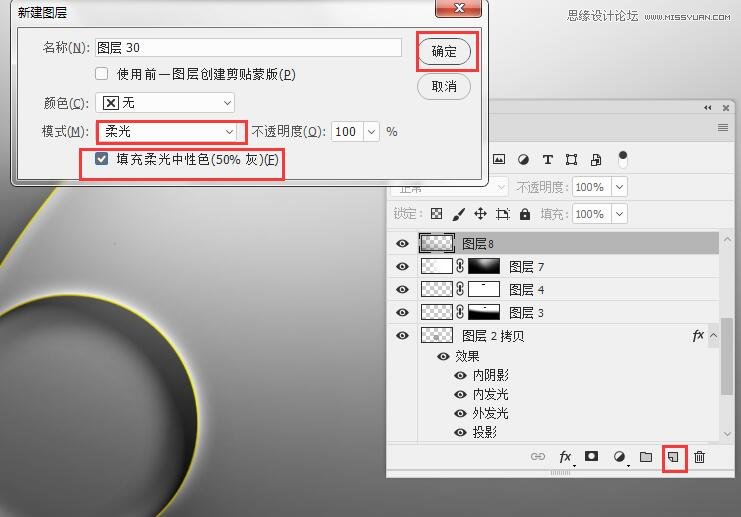Select the layer named 图层 2 拷贝
Image resolution: width=741 pixels, height=517 pixels.
point(493,336)
